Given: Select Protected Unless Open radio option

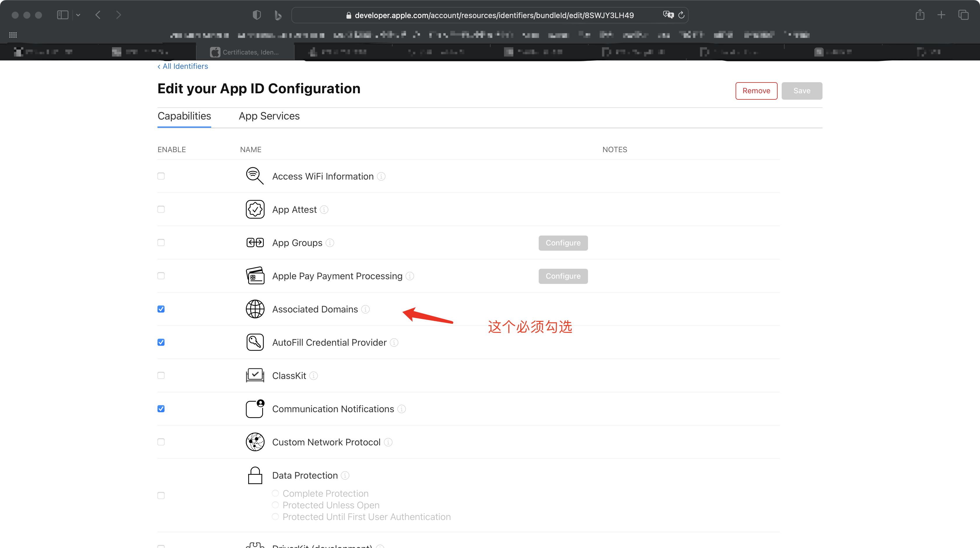Looking at the screenshot, I should click(275, 505).
